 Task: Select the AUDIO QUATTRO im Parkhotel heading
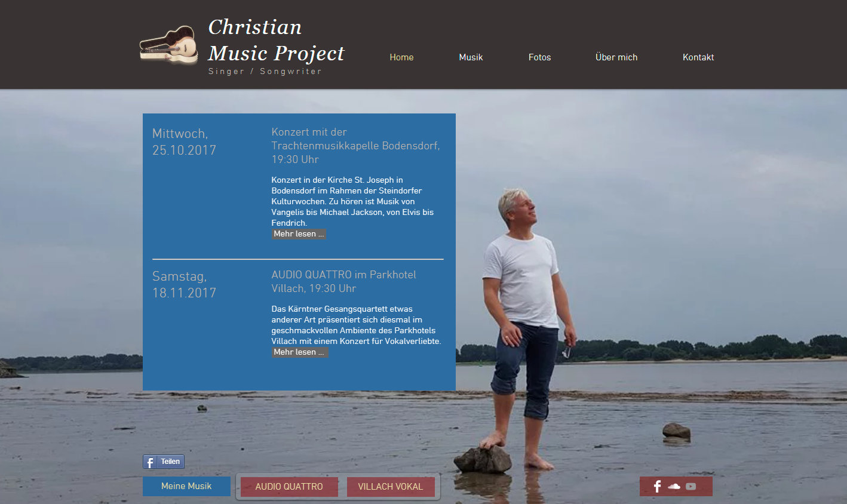click(343, 281)
